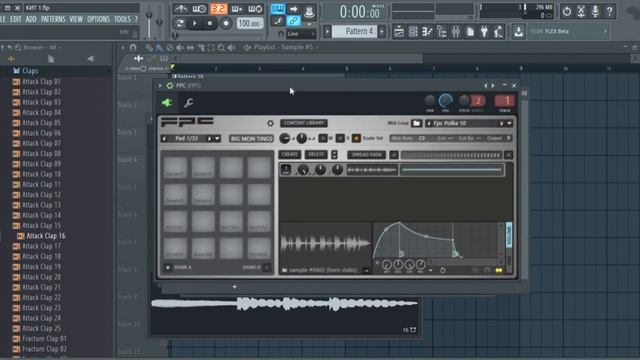The width and height of the screenshot is (640, 360).
Task: Open the OPTIONS menu
Action: 98,19
